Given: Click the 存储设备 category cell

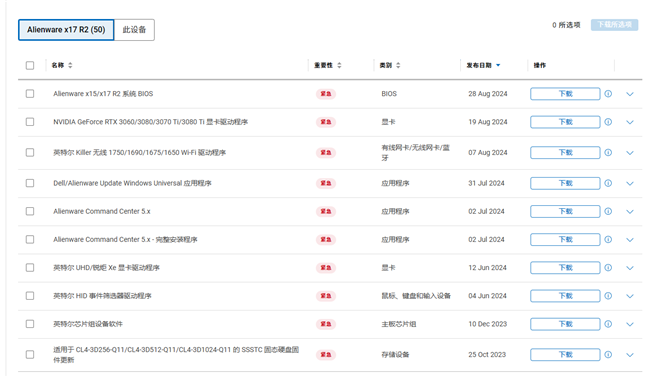Looking at the screenshot, I should [395, 355].
